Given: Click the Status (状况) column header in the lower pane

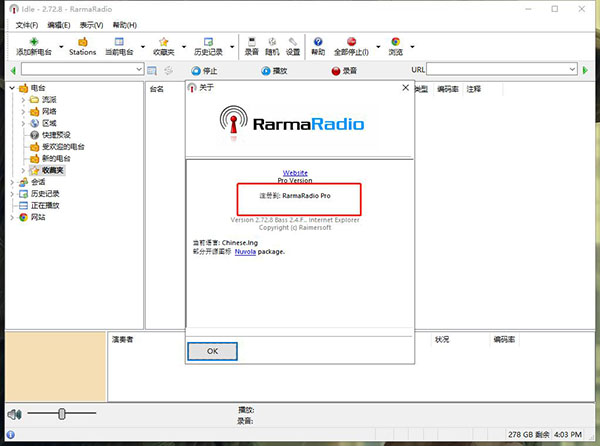Looking at the screenshot, I should point(442,339).
